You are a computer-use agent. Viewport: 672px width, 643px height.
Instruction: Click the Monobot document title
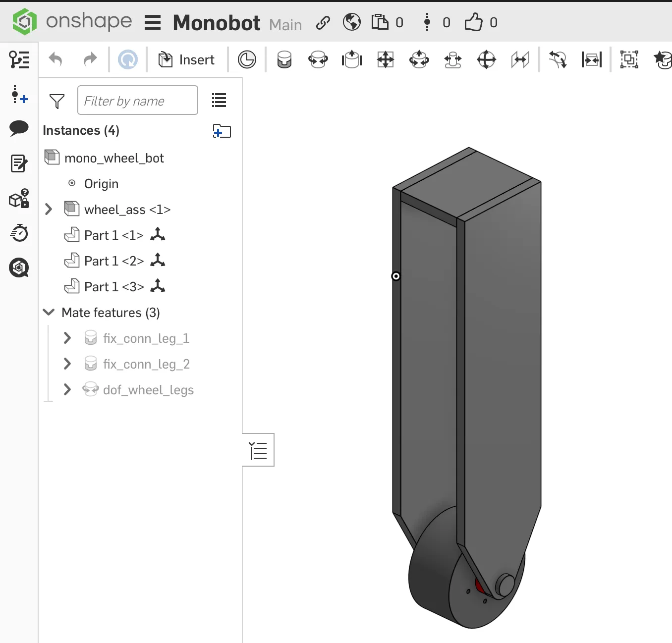pyautogui.click(x=217, y=23)
